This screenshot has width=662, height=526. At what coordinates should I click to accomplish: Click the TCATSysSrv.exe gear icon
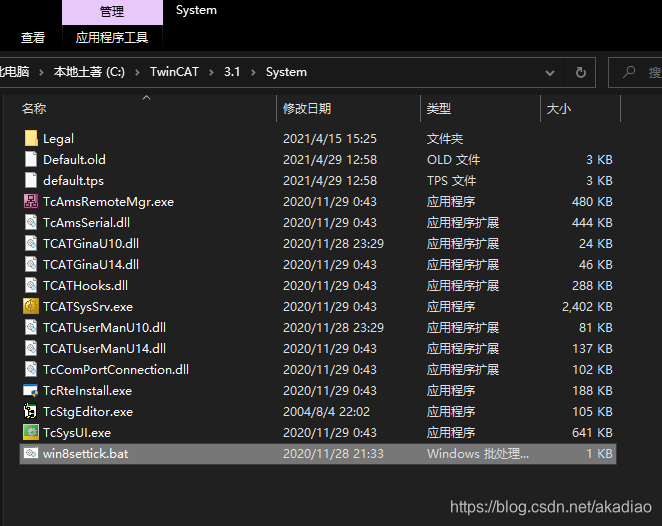point(31,306)
